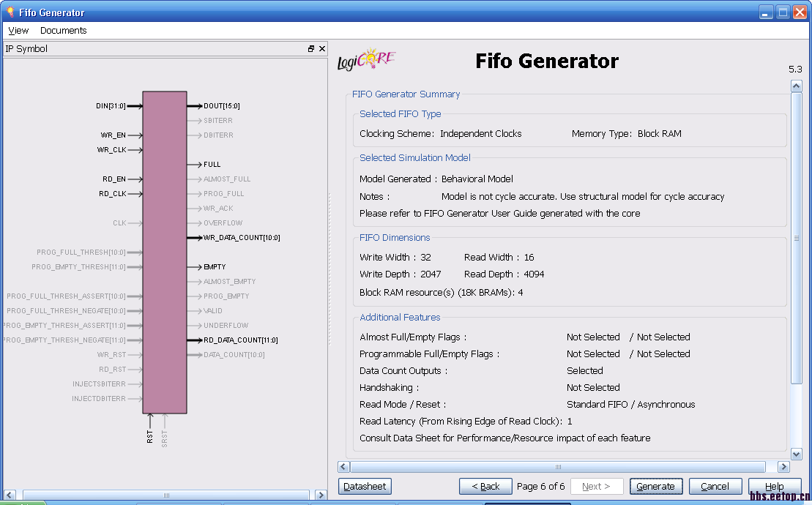Click Generate to create the core
The height and width of the screenshot is (505, 812).
coord(655,487)
